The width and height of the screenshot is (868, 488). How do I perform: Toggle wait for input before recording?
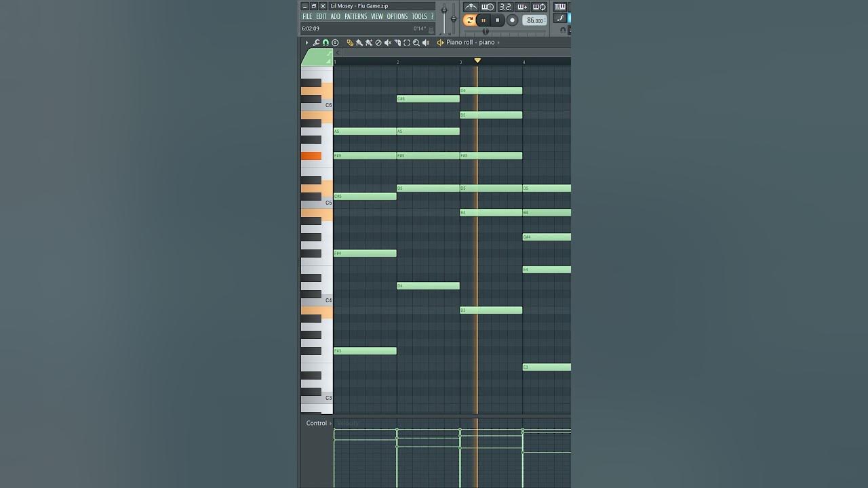[488, 7]
